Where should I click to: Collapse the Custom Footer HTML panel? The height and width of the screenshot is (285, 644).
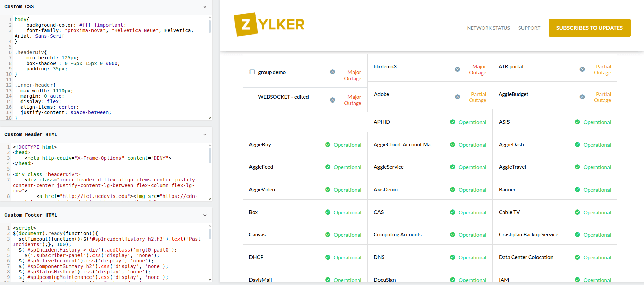[205, 215]
